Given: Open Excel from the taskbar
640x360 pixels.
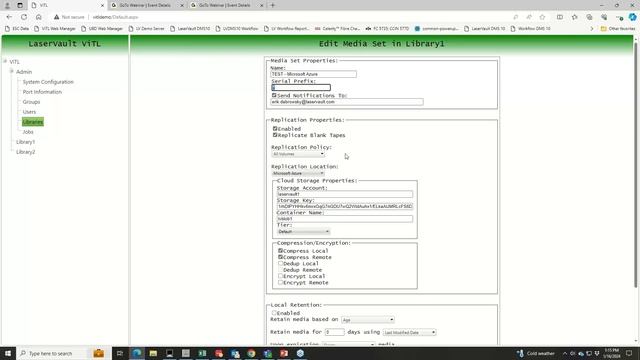Looking at the screenshot, I should (202, 353).
